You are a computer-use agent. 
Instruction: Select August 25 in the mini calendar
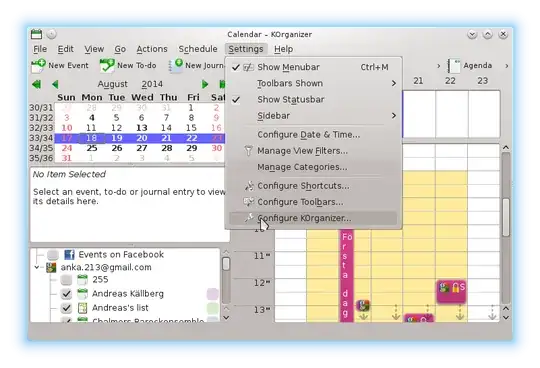pyautogui.click(x=91, y=148)
